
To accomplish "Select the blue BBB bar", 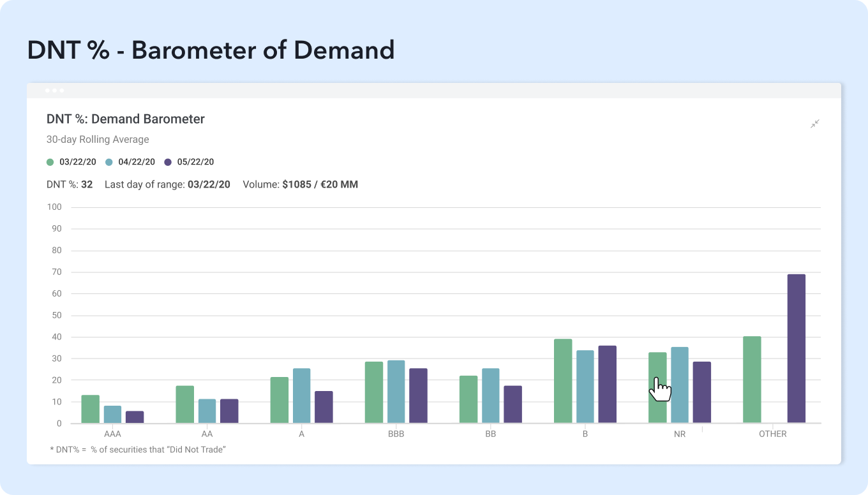I will coord(396,392).
